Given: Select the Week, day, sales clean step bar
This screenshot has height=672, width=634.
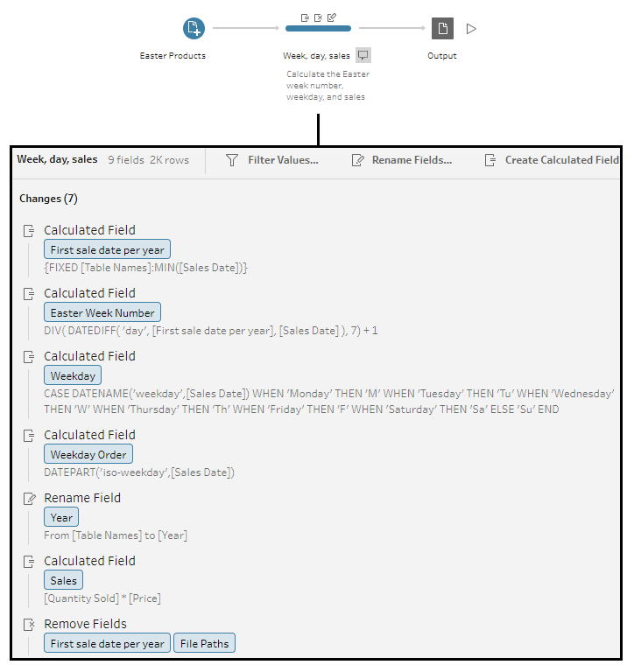Looking at the screenshot, I should [318, 29].
